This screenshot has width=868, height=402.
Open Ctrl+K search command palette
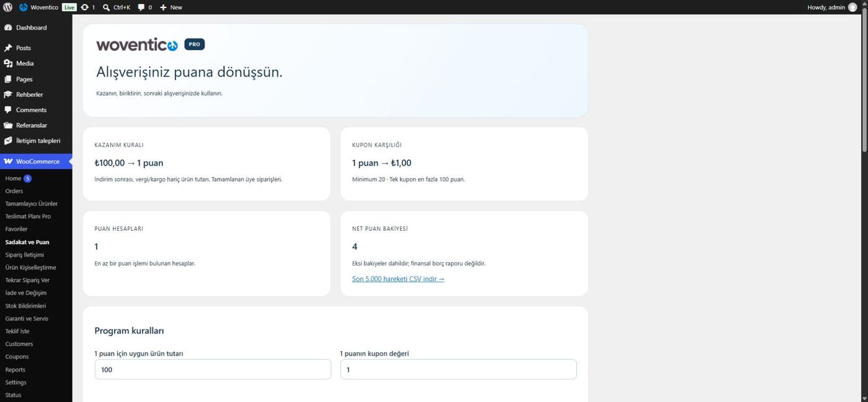[x=117, y=7]
